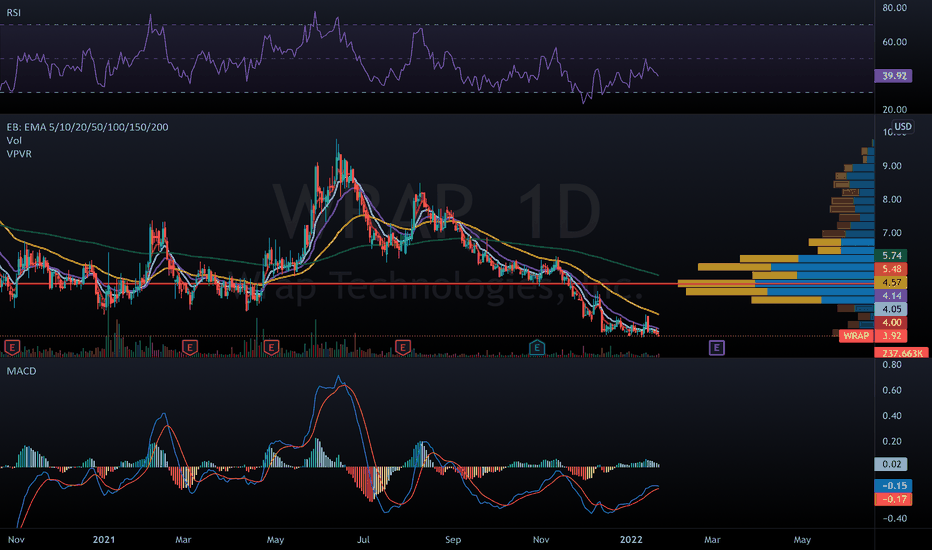Click the 60.00 level on RSI scale

click(x=895, y=42)
